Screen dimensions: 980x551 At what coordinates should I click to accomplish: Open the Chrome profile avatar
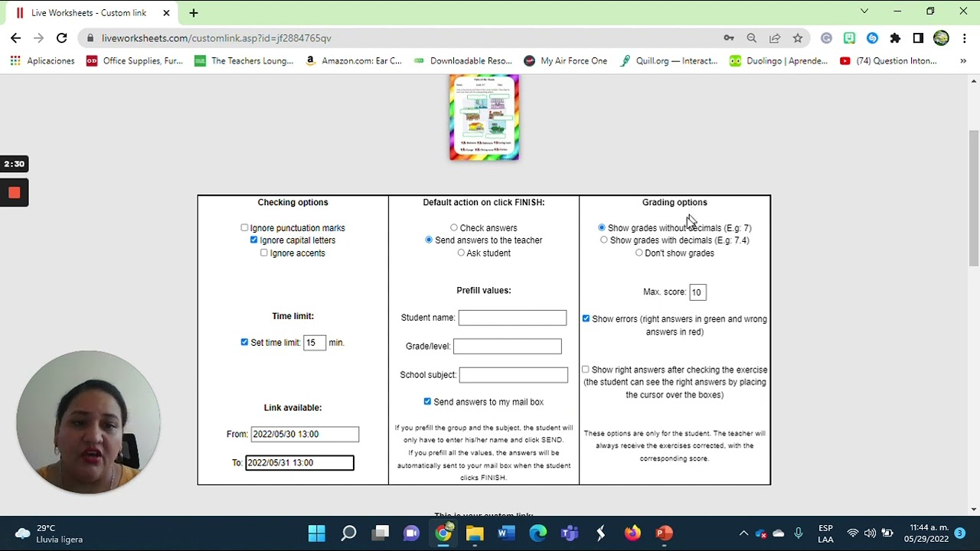point(941,37)
